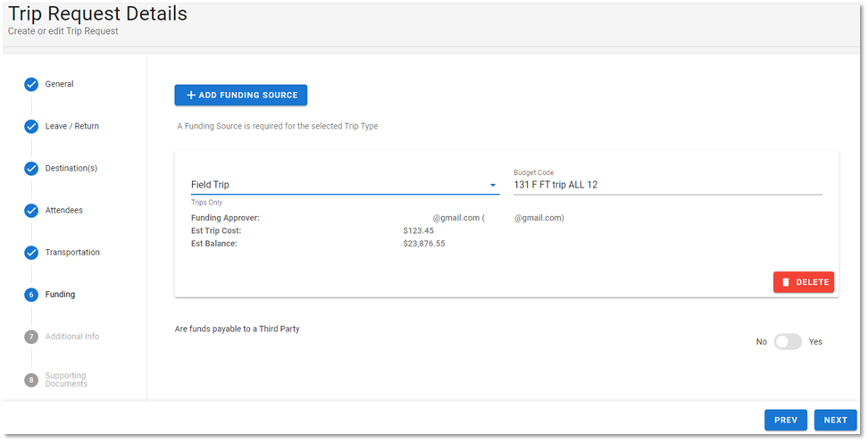
Task: Go to Attendees step checkmark icon
Action: (31, 210)
